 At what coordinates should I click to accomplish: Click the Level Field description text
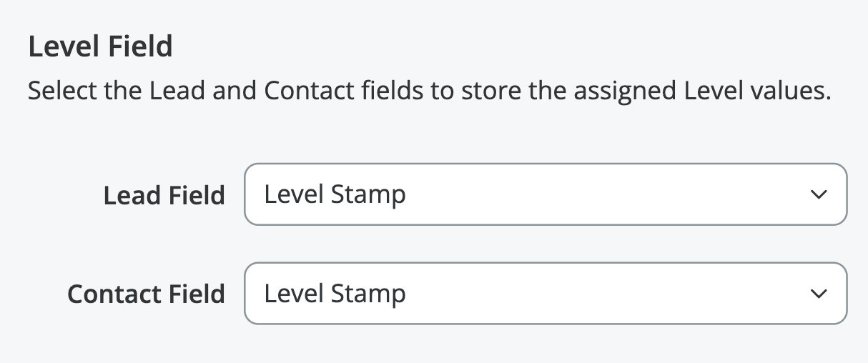point(429,91)
